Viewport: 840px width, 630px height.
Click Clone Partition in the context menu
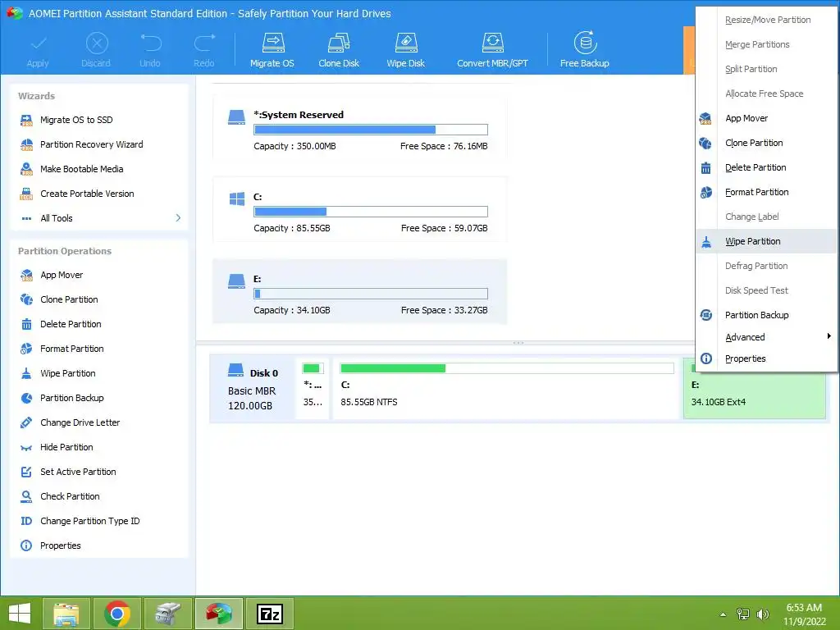(x=767, y=143)
